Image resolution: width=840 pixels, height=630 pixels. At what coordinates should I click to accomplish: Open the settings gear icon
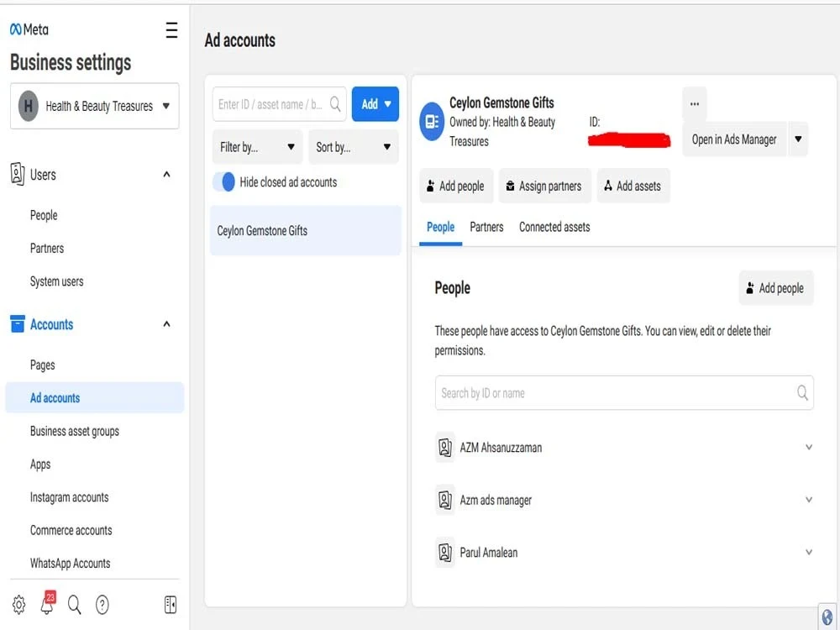pos(18,605)
